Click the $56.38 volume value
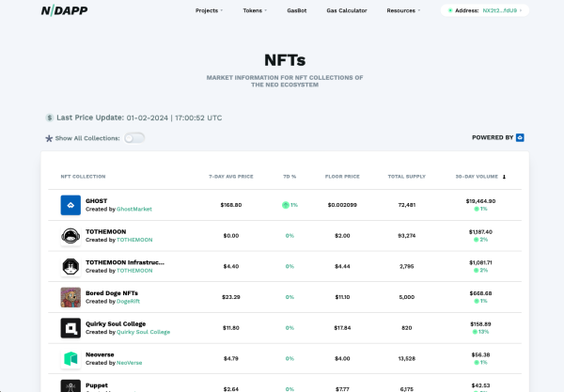The height and width of the screenshot is (392, 564). 480,354
